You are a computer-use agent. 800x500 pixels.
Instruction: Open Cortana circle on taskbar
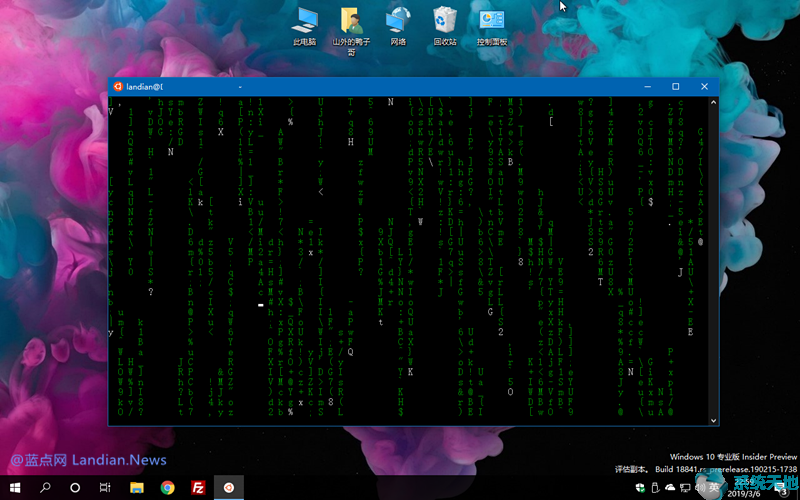[75, 488]
